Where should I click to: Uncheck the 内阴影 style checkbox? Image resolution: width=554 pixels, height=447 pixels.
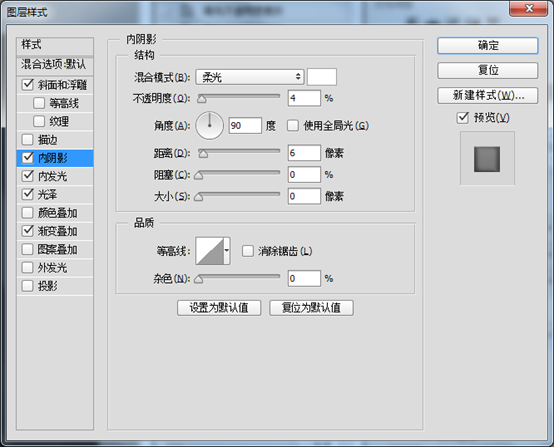(x=28, y=158)
